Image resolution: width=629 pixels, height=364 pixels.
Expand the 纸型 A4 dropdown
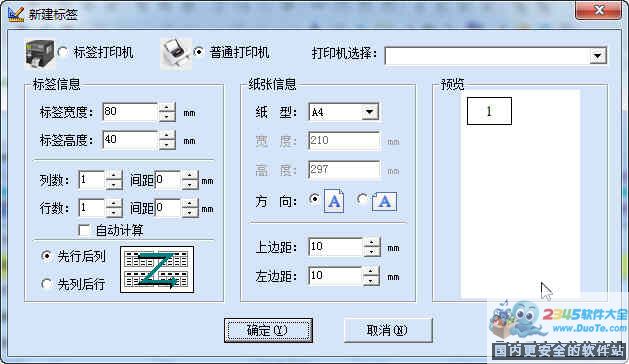coord(369,112)
